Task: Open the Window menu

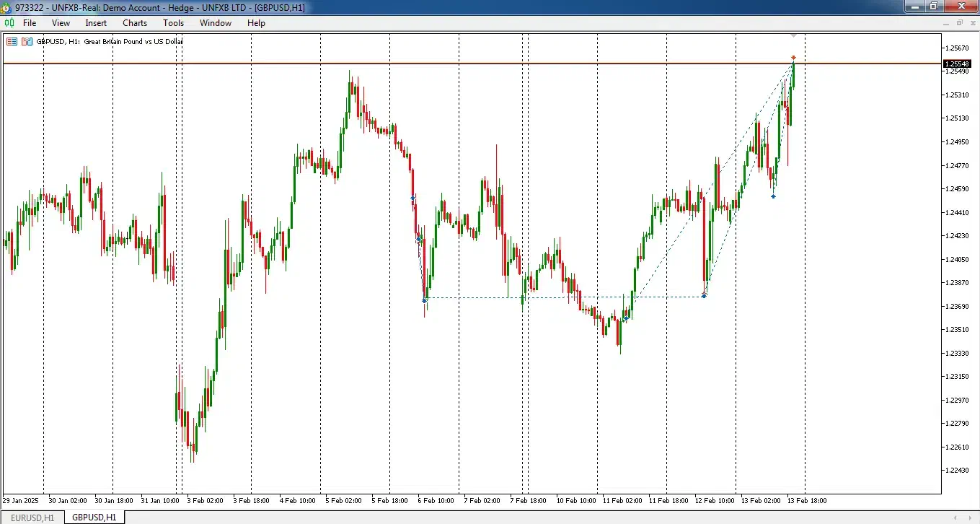Action: [216, 23]
